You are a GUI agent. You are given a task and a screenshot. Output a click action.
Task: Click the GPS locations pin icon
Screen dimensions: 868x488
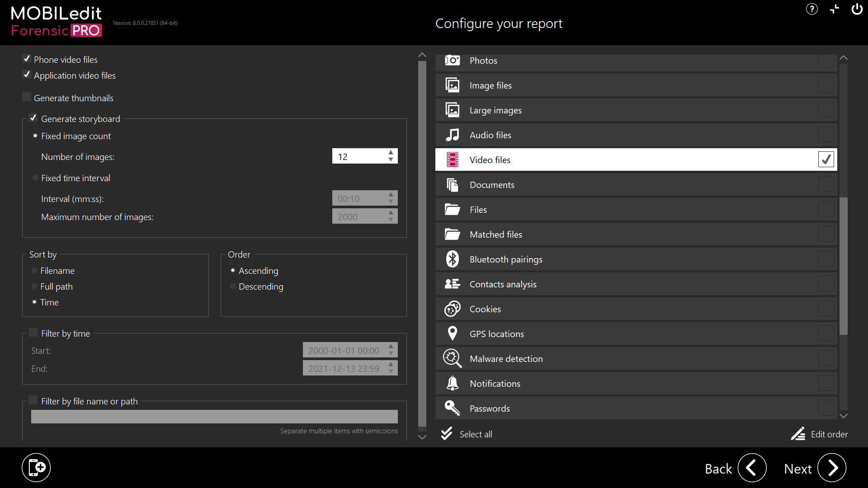pyautogui.click(x=452, y=333)
